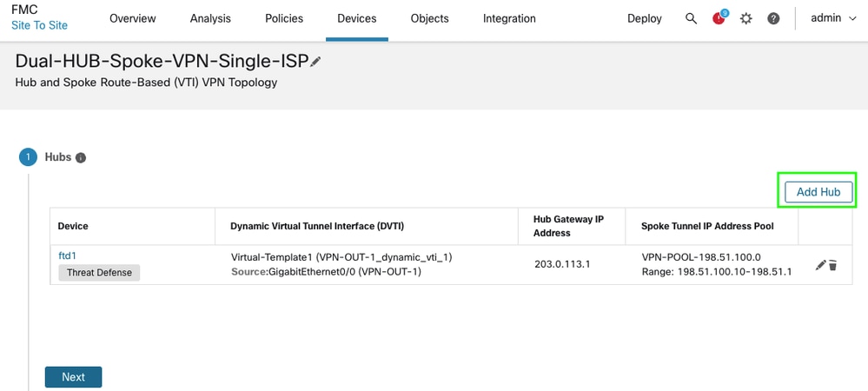
Task: Click the step 1 Hubs circle
Action: tap(28, 157)
